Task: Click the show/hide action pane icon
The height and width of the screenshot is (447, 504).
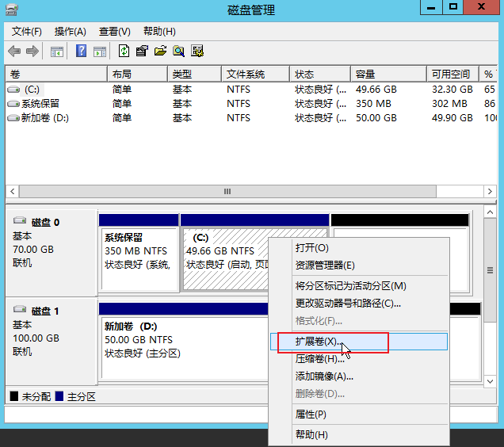Action: (100, 52)
